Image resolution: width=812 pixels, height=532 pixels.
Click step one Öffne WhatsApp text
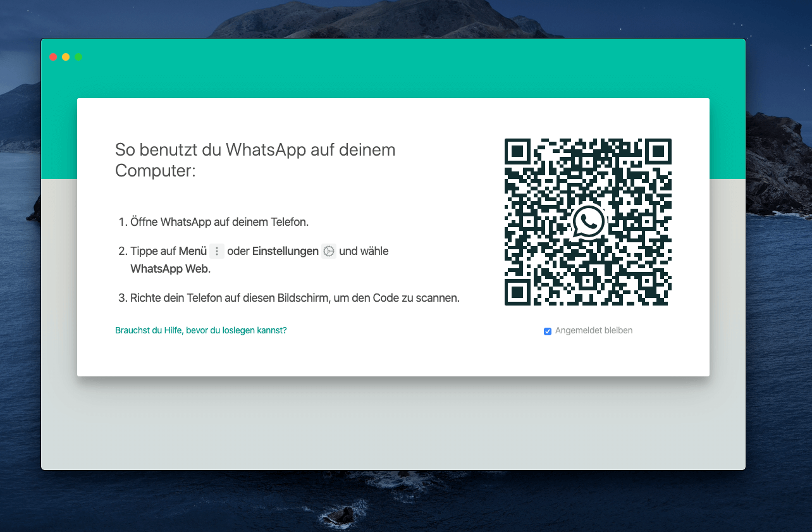point(219,222)
